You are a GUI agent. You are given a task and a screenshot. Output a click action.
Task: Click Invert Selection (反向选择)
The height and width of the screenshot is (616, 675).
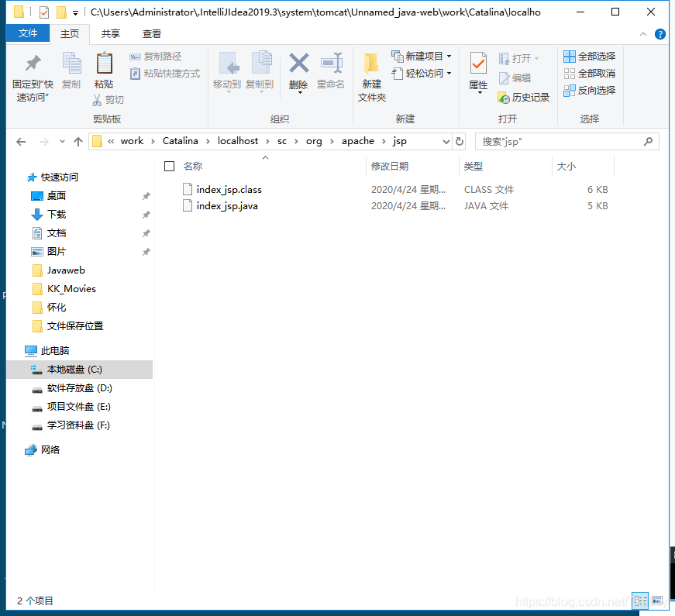tap(589, 91)
